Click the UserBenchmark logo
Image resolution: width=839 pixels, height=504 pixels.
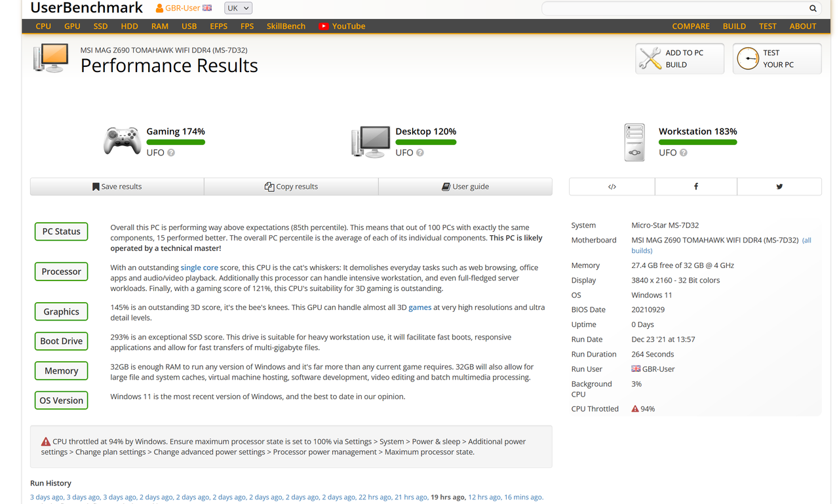click(87, 8)
